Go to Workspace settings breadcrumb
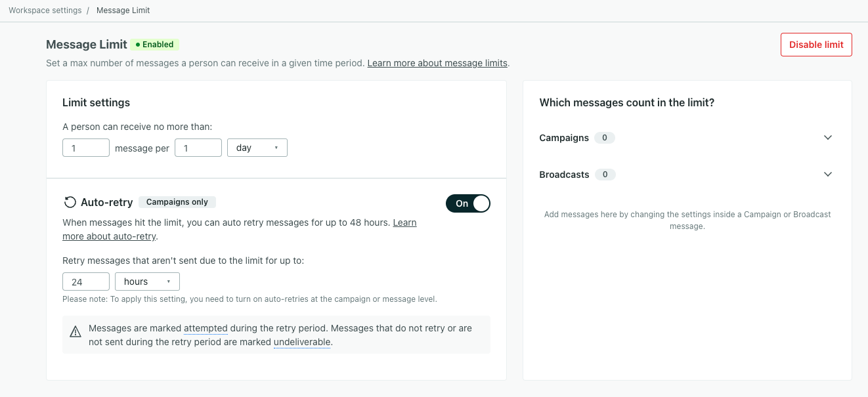 (x=45, y=10)
